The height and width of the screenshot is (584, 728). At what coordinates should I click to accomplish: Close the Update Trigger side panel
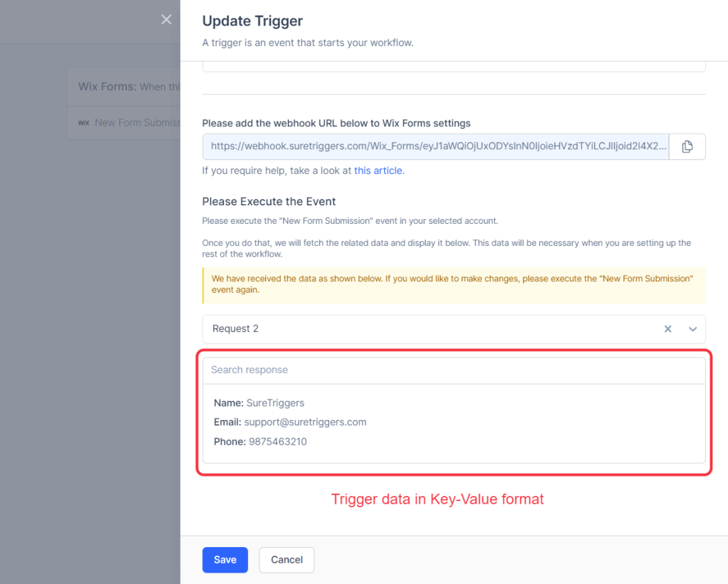pyautogui.click(x=166, y=20)
